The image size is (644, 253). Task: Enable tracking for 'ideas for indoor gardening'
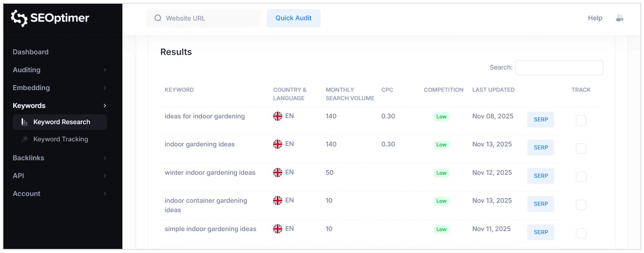[581, 120]
